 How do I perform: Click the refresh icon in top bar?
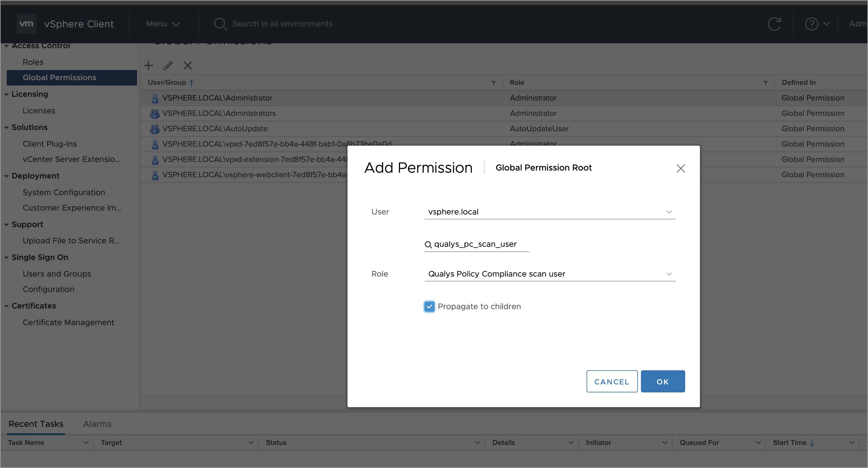pos(774,24)
